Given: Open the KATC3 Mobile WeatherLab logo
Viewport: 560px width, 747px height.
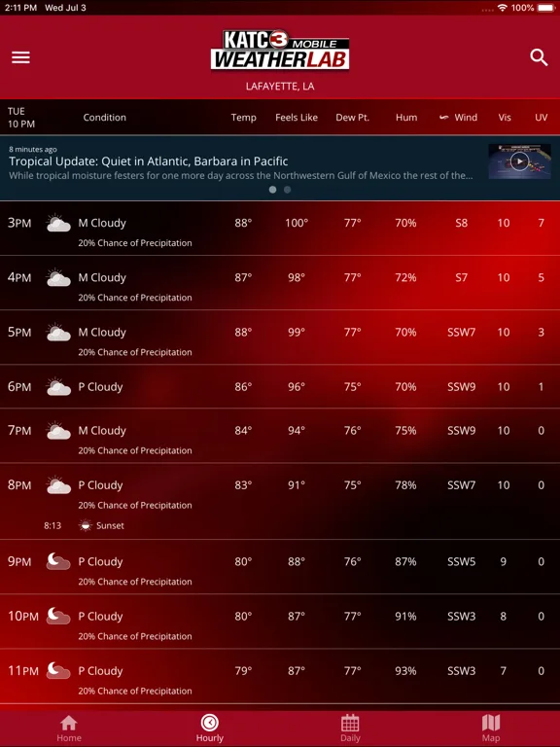Looking at the screenshot, I should pyautogui.click(x=280, y=51).
